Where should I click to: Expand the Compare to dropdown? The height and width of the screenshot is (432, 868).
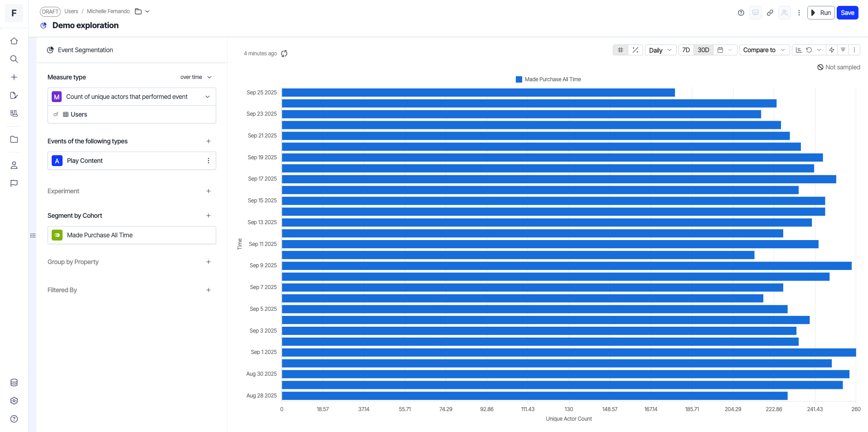(764, 50)
